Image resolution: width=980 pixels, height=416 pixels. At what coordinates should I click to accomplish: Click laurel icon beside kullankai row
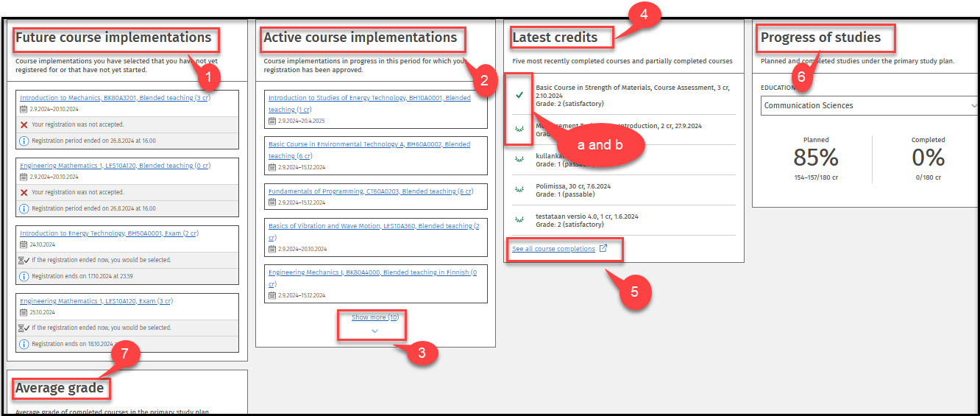519,158
